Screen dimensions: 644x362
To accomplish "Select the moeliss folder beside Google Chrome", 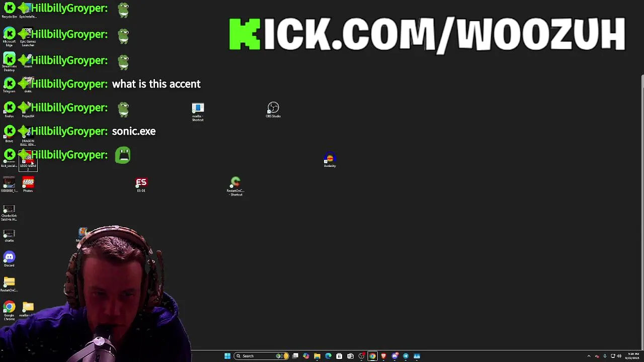I will [28, 309].
